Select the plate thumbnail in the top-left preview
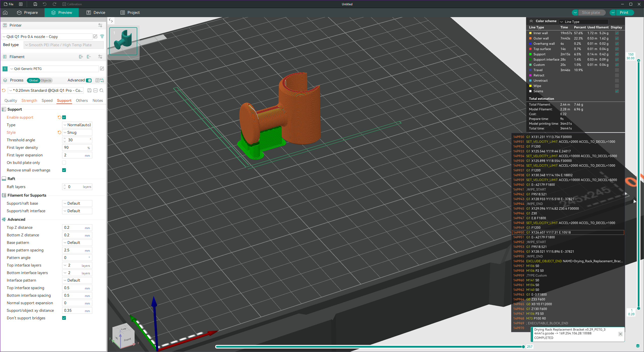This screenshot has width=644, height=352. click(x=123, y=41)
